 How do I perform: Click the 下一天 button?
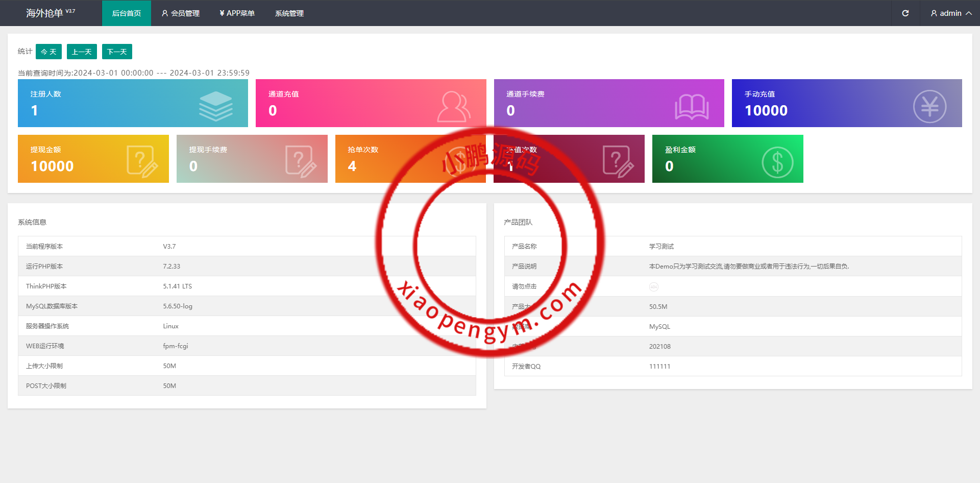click(x=117, y=52)
